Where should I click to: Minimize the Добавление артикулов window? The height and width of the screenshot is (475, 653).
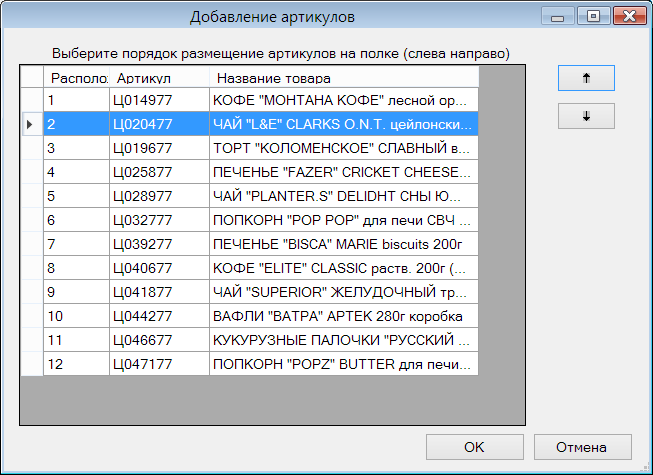coord(558,16)
